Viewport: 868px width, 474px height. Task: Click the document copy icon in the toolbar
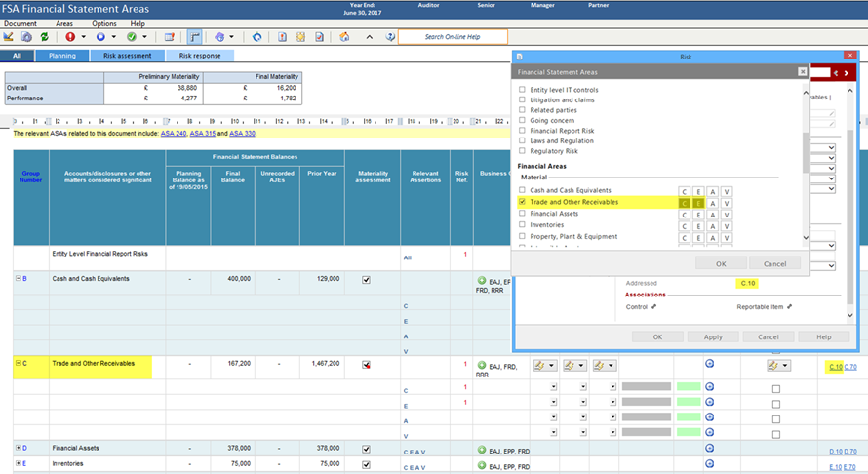[26, 36]
